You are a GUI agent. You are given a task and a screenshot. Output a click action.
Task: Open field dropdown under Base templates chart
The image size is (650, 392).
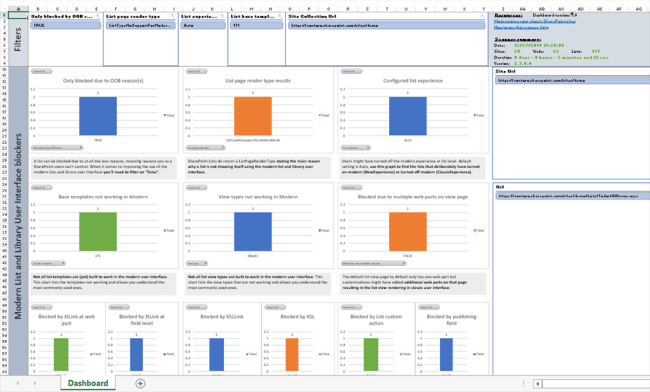point(49,263)
